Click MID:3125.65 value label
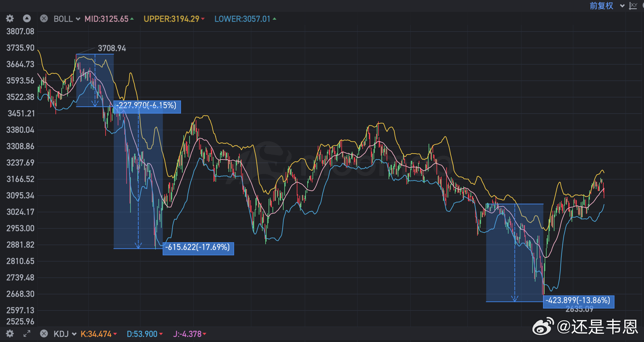Screen dimensions: 644x342 click(107, 19)
